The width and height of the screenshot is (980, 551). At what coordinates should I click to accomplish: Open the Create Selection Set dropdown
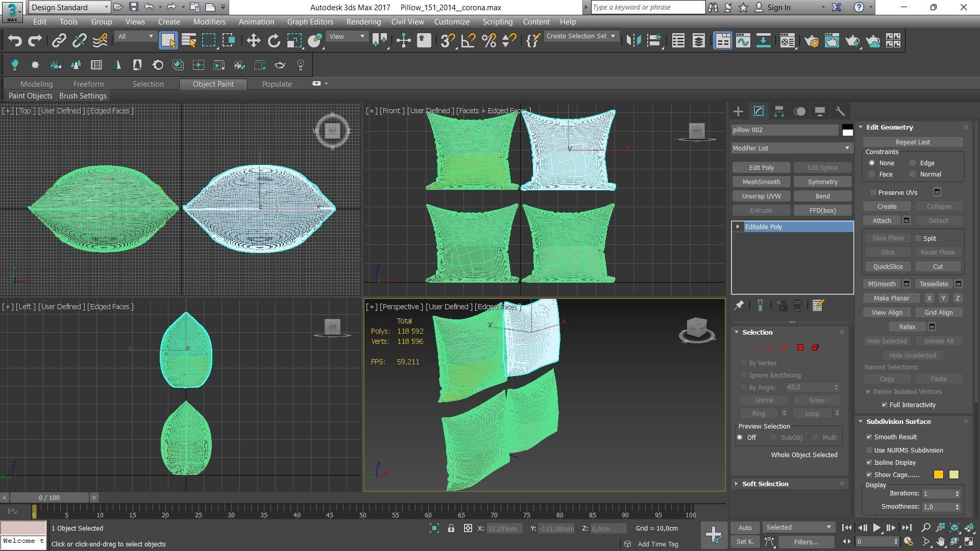(x=613, y=36)
